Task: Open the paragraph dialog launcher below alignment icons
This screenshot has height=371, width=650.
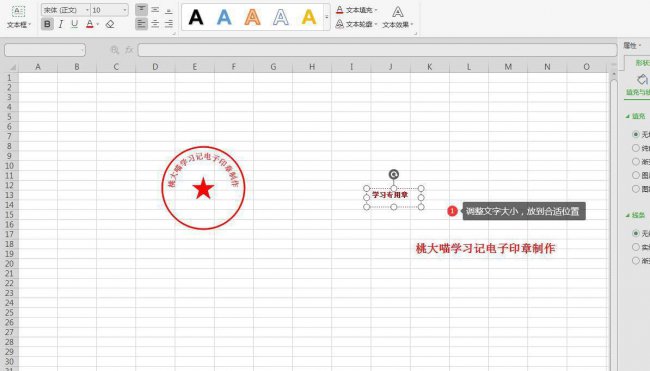Action: [x=174, y=33]
